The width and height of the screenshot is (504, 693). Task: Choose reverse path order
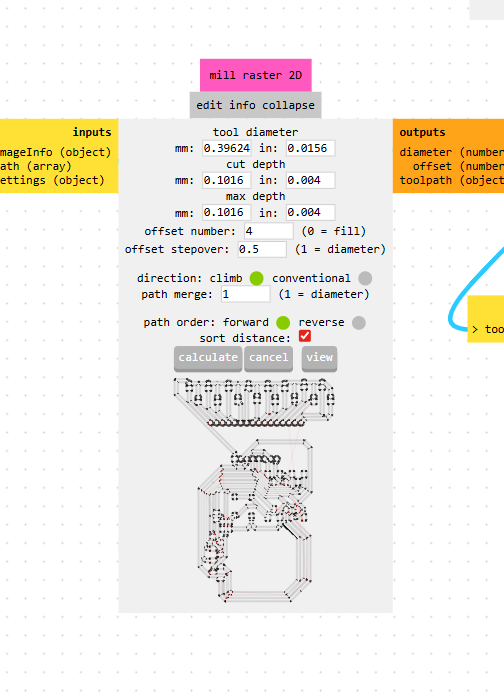(x=359, y=323)
